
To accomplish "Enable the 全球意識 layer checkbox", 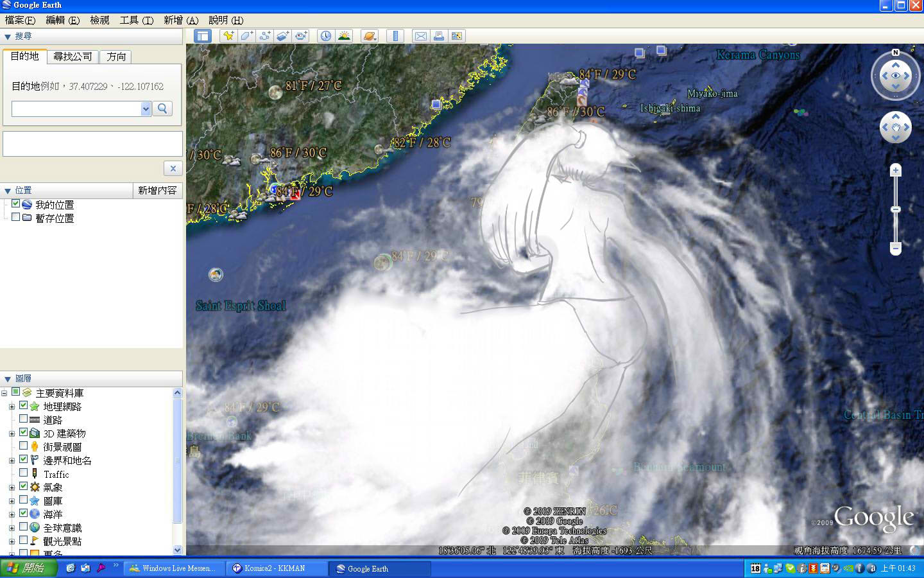I will [24, 527].
